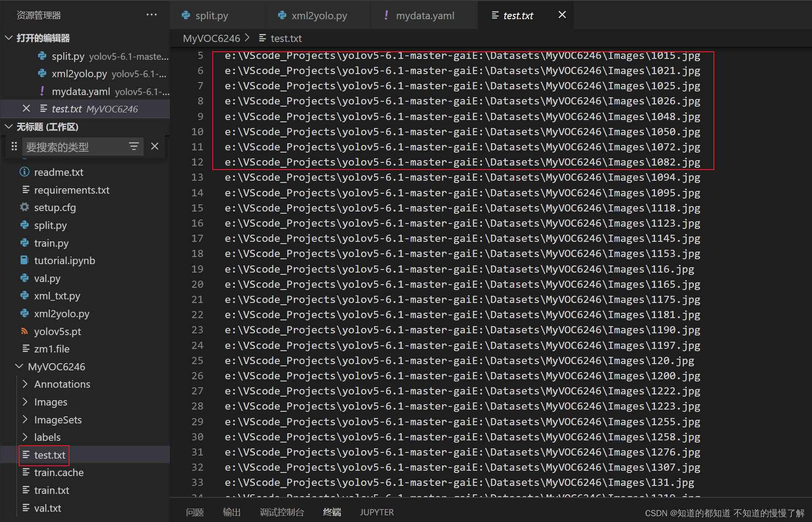The width and height of the screenshot is (812, 522).
Task: Click text file icon in breadcrumb test.txt
Action: 263,38
